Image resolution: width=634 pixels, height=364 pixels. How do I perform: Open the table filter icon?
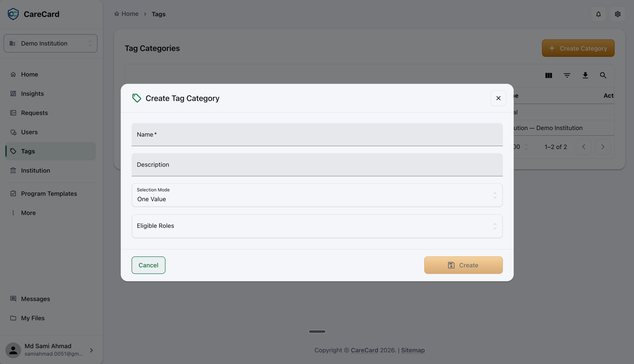click(567, 76)
